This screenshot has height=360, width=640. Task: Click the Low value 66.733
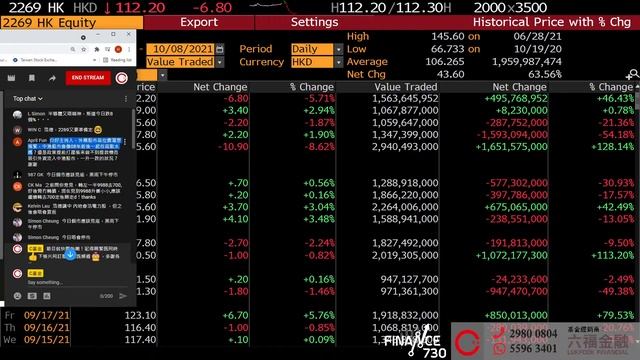448,49
